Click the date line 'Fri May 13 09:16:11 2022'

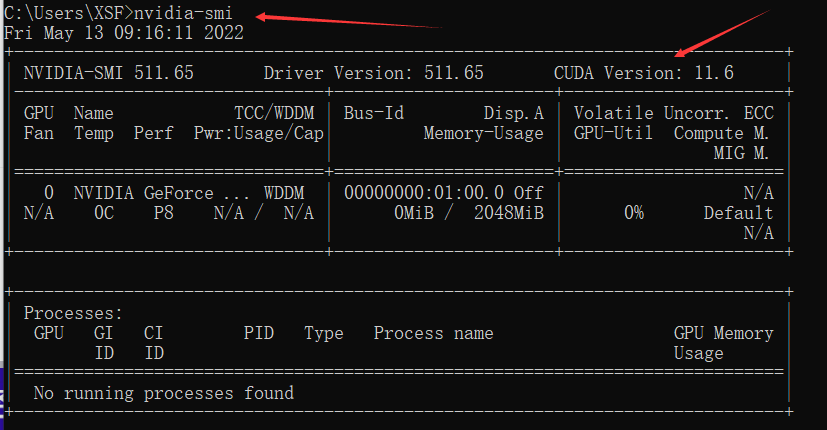point(123,33)
